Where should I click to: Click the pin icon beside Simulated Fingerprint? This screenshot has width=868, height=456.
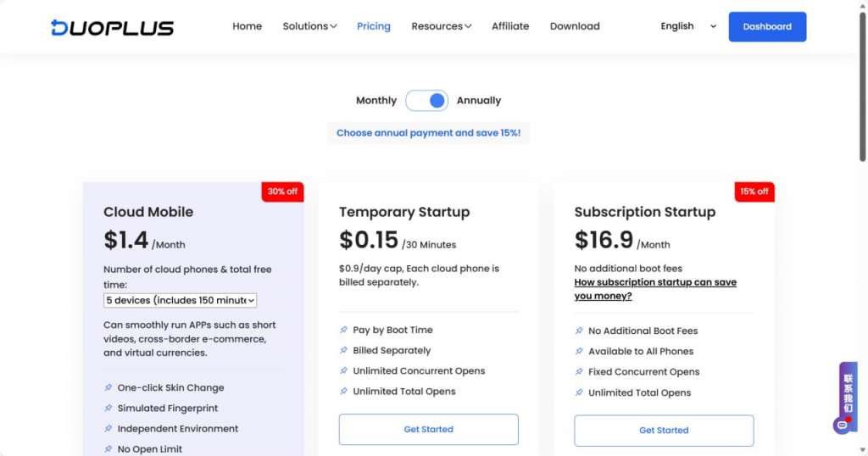tap(108, 409)
